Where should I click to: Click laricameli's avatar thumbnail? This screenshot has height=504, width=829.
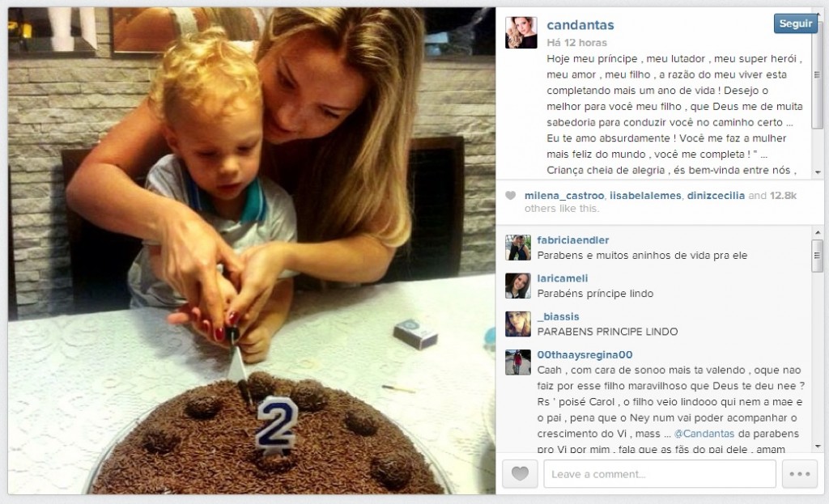coord(517,286)
